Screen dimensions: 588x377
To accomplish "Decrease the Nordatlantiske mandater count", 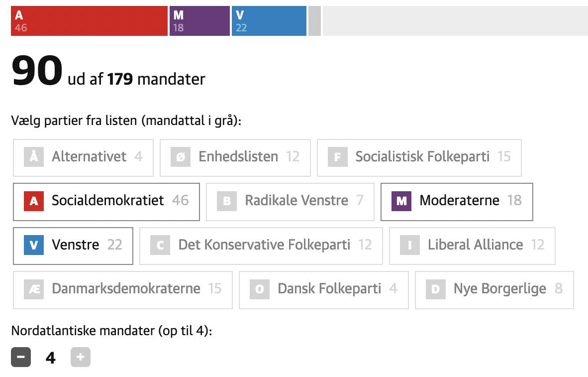I will (21, 357).
